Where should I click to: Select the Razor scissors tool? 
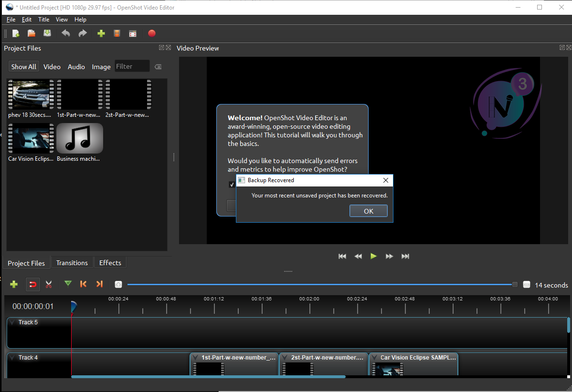tap(49, 284)
